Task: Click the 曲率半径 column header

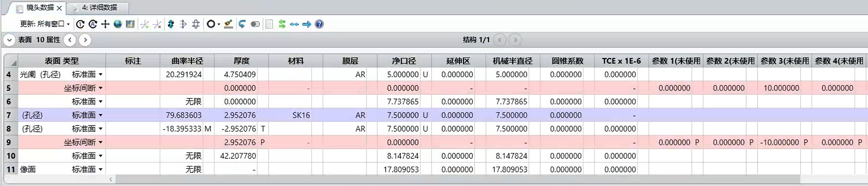Action: click(187, 61)
